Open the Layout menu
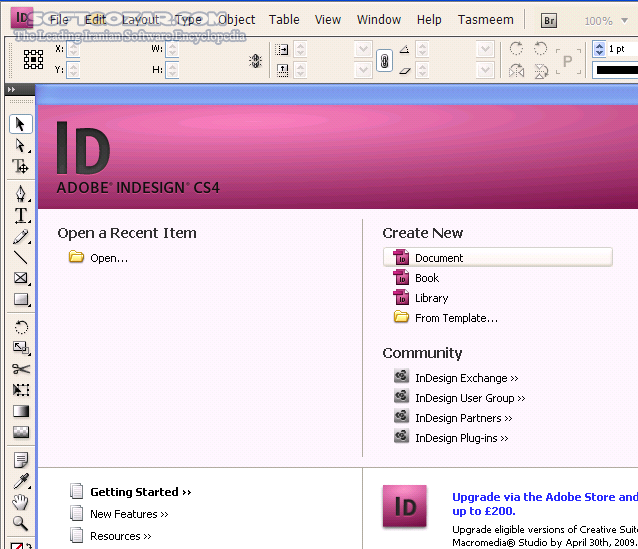The image size is (638, 549). point(141,20)
